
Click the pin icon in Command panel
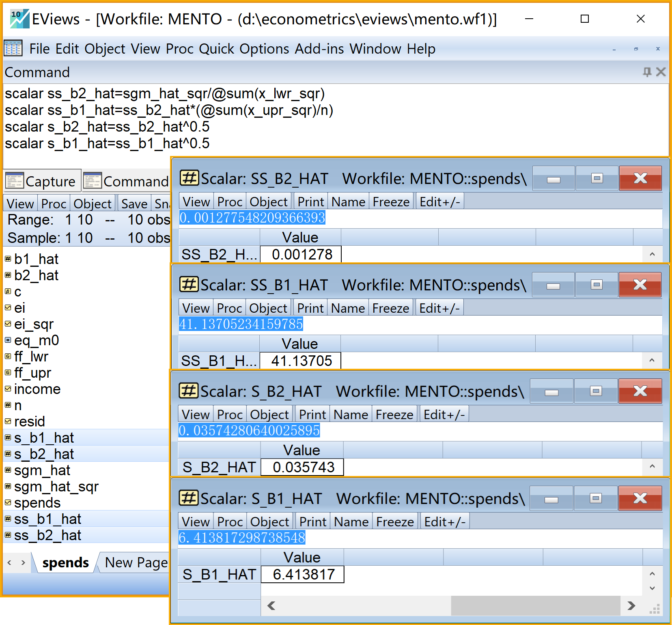[x=647, y=72]
